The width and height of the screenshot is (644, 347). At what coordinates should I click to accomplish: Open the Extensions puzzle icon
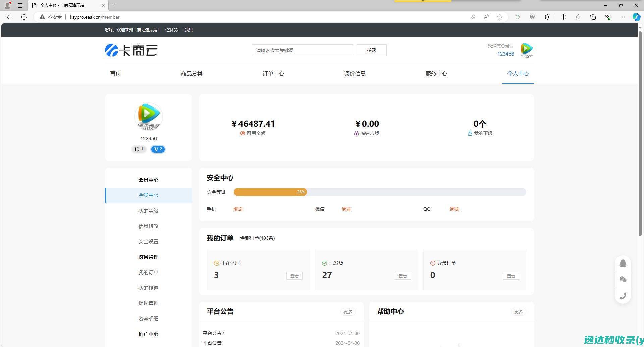click(x=547, y=17)
